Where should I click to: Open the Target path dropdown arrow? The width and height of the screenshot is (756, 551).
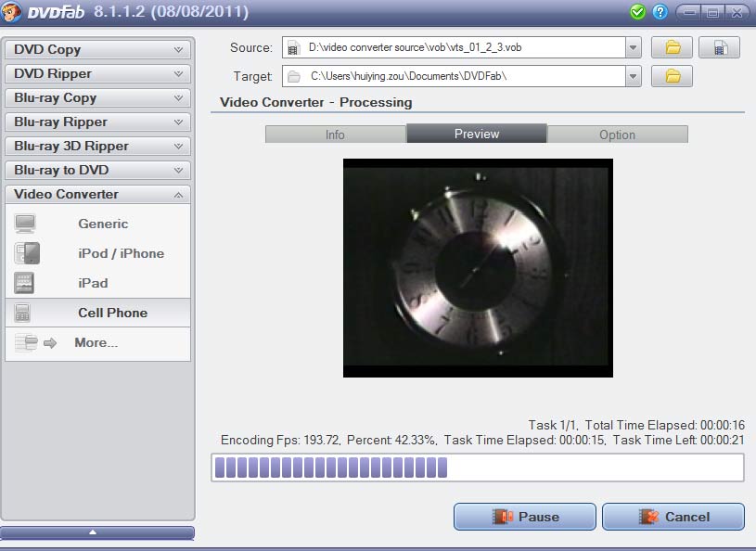[x=633, y=76]
